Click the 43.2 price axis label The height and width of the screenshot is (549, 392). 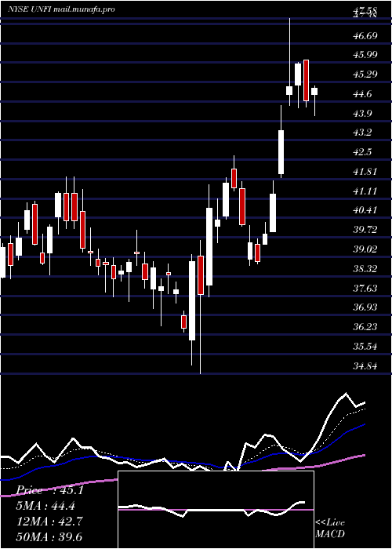[362, 133]
